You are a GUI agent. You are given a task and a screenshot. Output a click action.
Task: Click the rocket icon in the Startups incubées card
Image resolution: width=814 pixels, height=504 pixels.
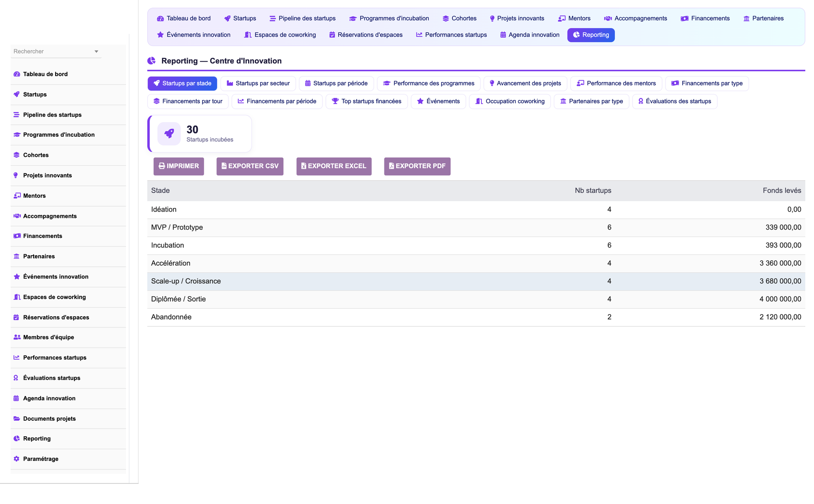pos(169,134)
